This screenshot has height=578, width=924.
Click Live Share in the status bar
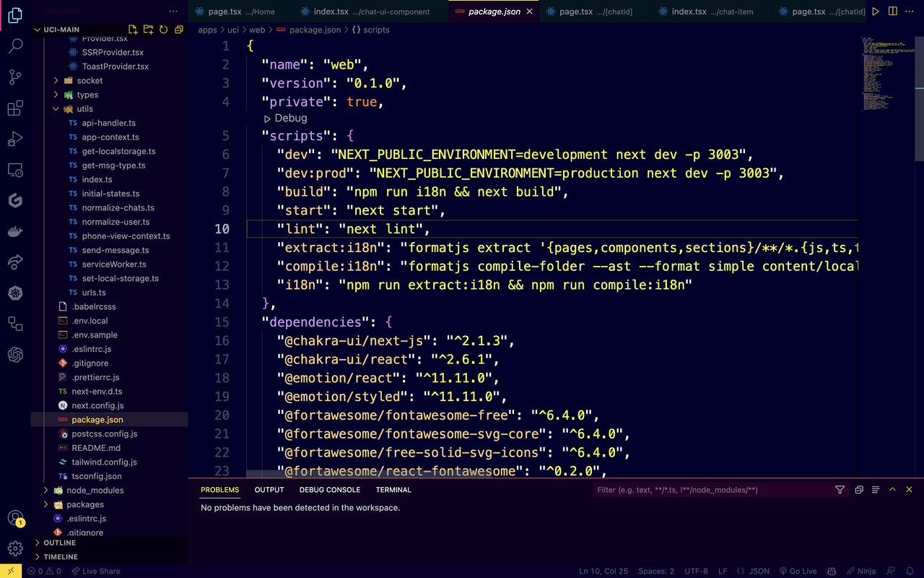click(95, 571)
